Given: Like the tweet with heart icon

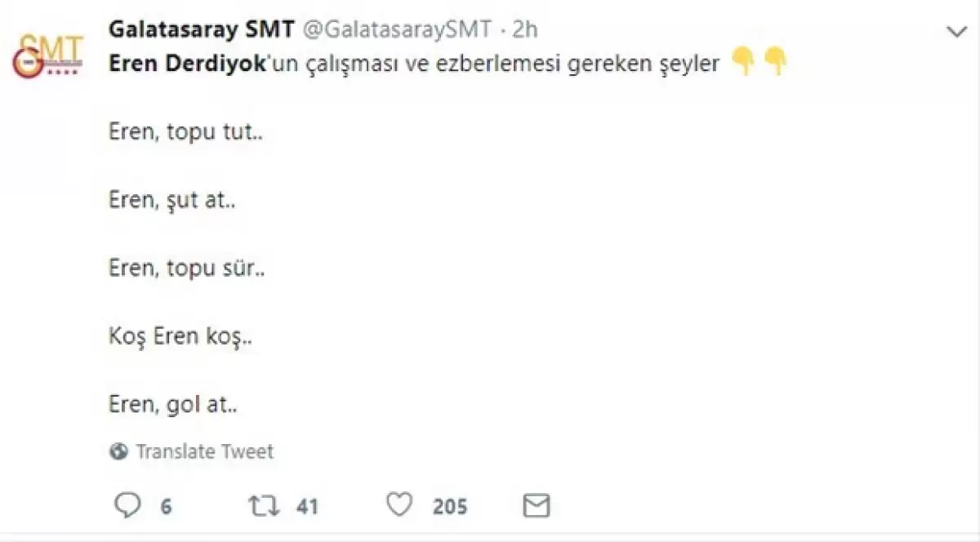Looking at the screenshot, I should point(399,505).
